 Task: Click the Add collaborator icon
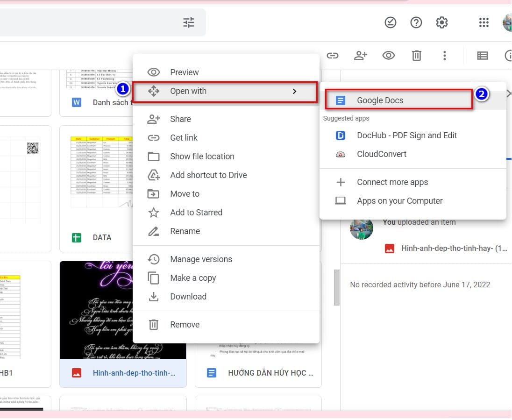(x=361, y=56)
